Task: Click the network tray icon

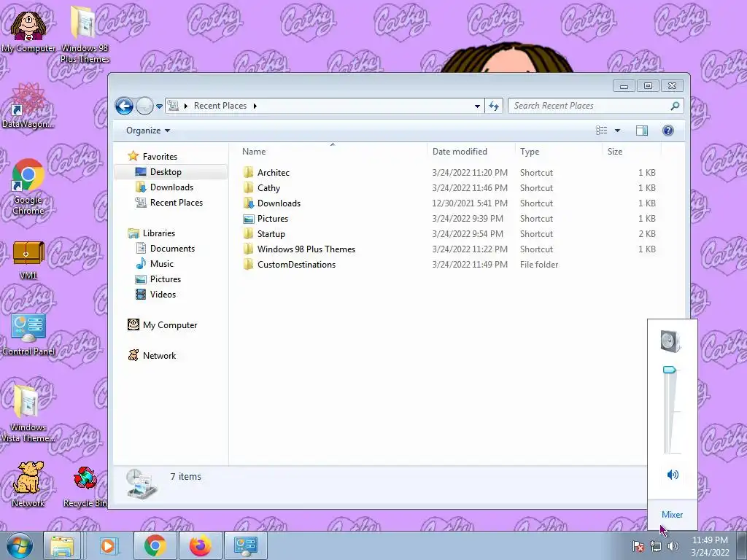Action: coord(656,545)
